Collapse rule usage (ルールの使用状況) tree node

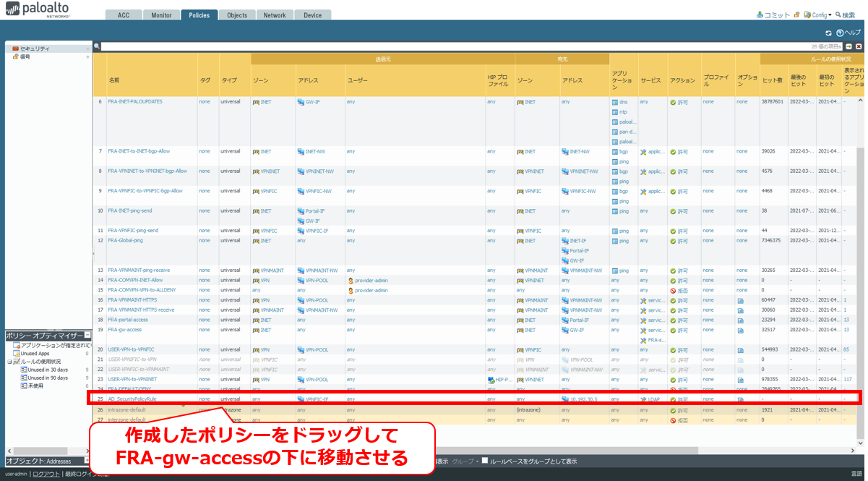click(x=9, y=362)
